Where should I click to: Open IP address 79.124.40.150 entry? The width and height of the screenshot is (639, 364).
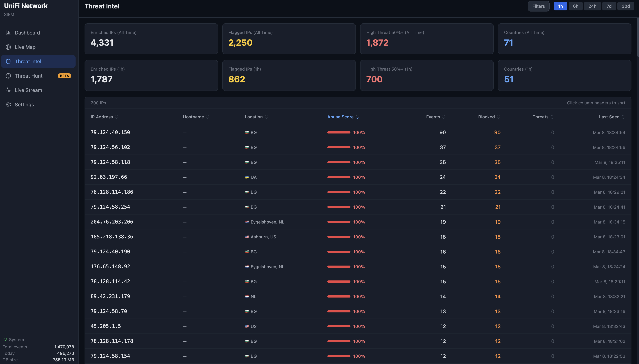(x=110, y=132)
